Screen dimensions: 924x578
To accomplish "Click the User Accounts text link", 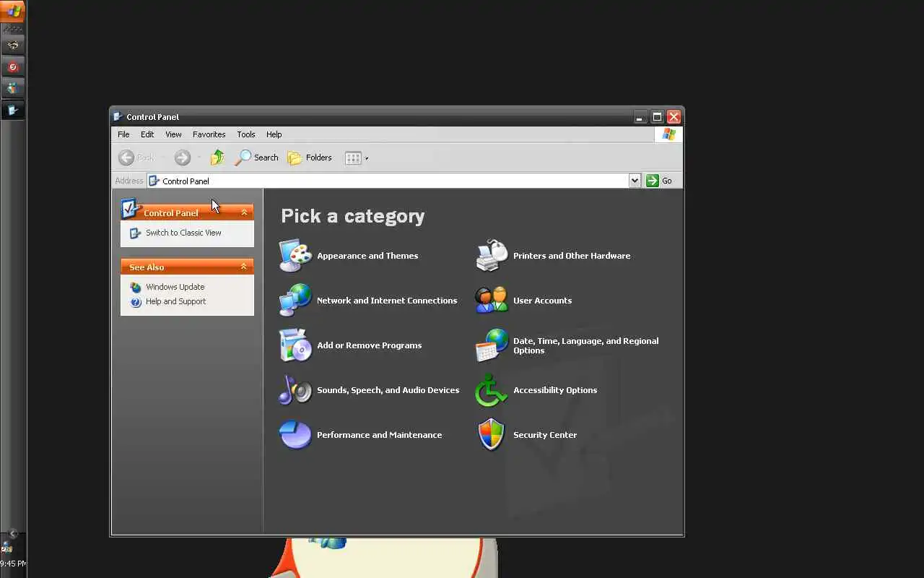I will 542,301.
